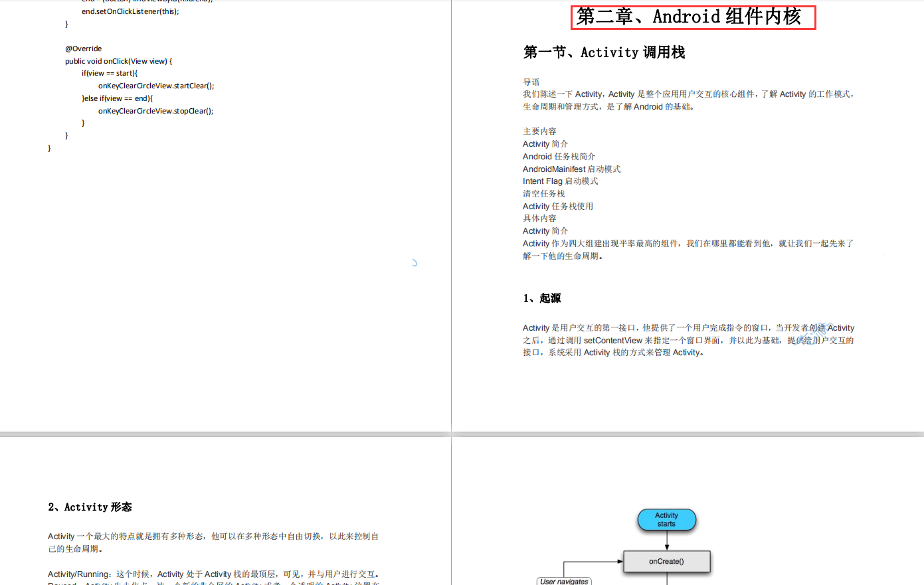The height and width of the screenshot is (585, 924).
Task: Select "onKeyClearCircleView.stopClear();" code line
Action: (x=155, y=111)
